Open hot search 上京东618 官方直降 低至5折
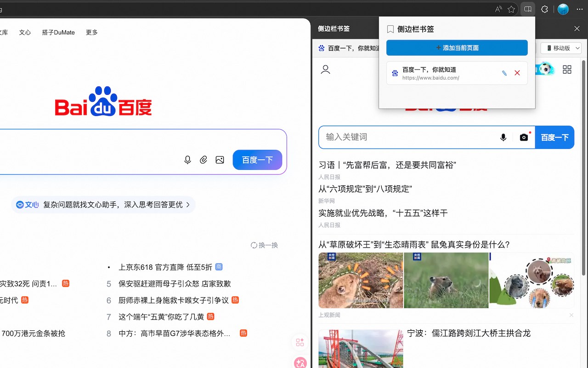Image resolution: width=588 pixels, height=368 pixels. point(165,267)
